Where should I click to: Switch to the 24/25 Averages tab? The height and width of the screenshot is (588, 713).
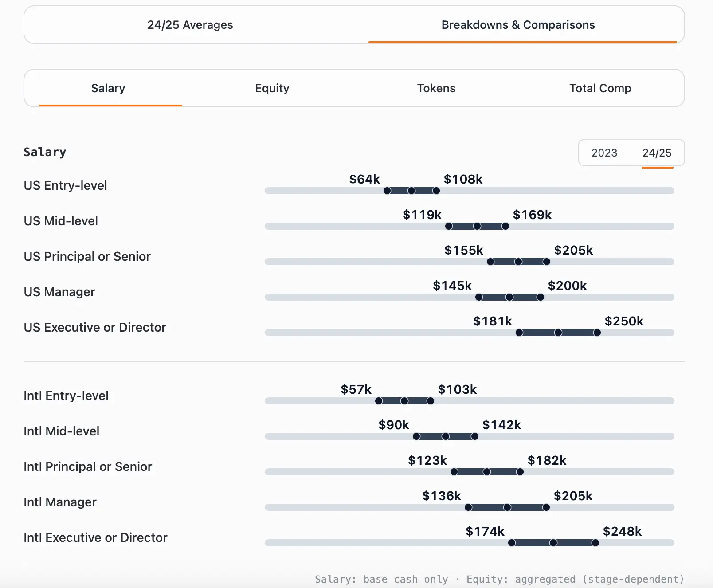[190, 25]
